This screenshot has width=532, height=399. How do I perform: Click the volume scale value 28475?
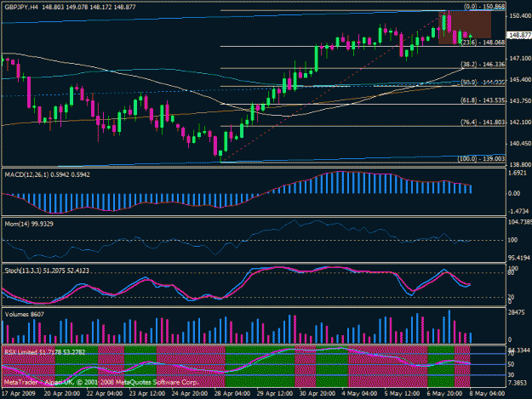[517, 312]
